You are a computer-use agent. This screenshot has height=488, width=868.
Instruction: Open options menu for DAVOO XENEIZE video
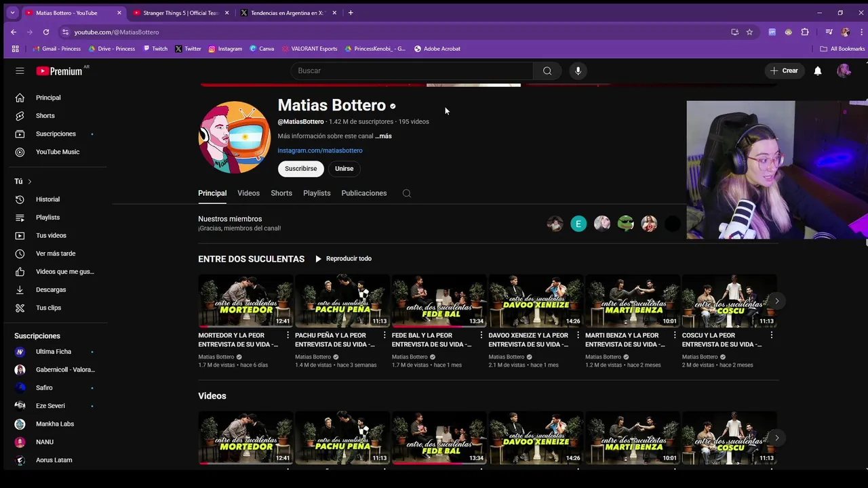pyautogui.click(x=578, y=335)
